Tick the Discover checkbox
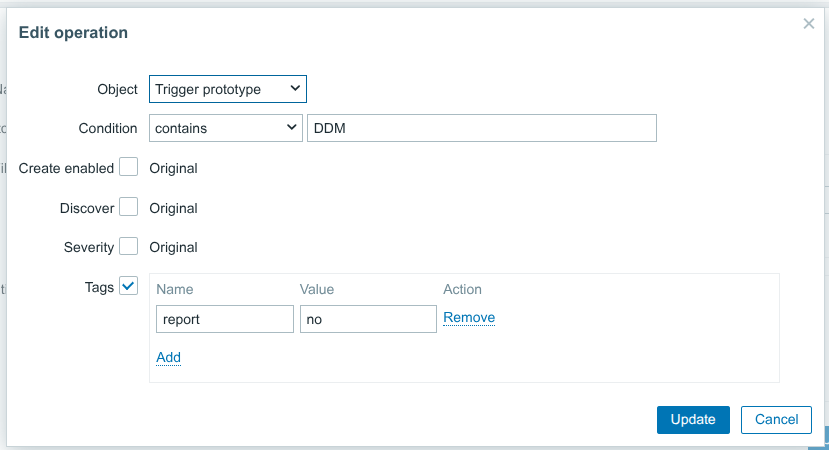 (128, 207)
